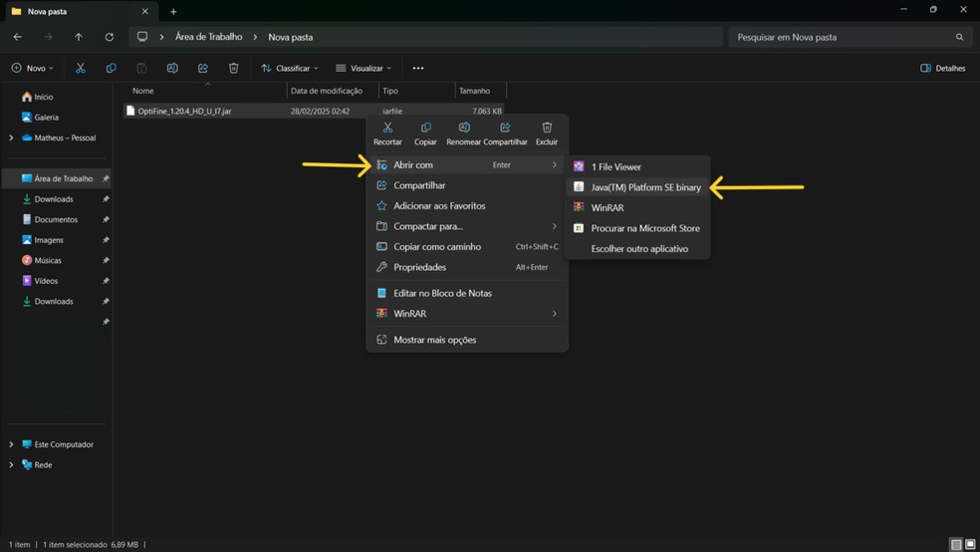980x552 pixels.
Task: Expand Este Computador tree node
Action: pyautogui.click(x=11, y=444)
